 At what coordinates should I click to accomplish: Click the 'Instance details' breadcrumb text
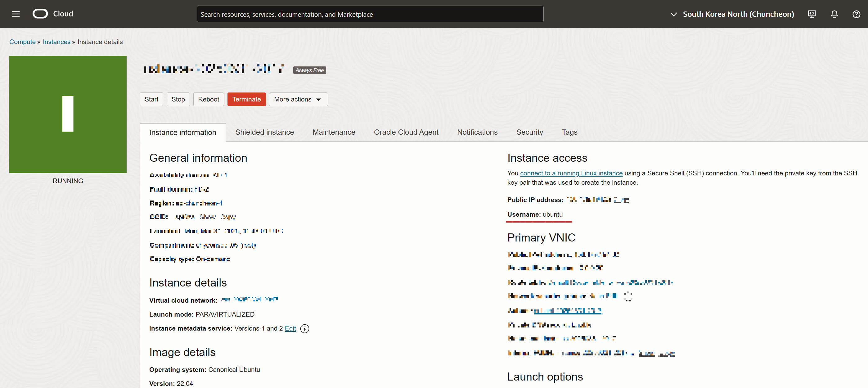(x=100, y=42)
